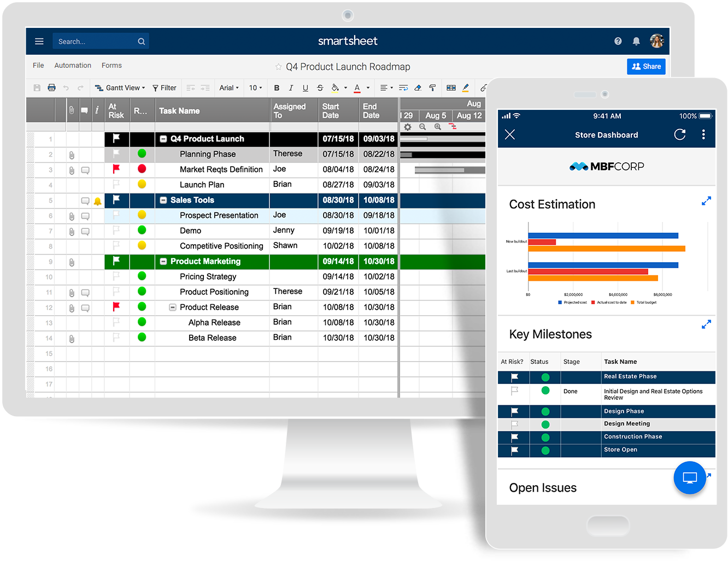Open the Automation menu

73,66
